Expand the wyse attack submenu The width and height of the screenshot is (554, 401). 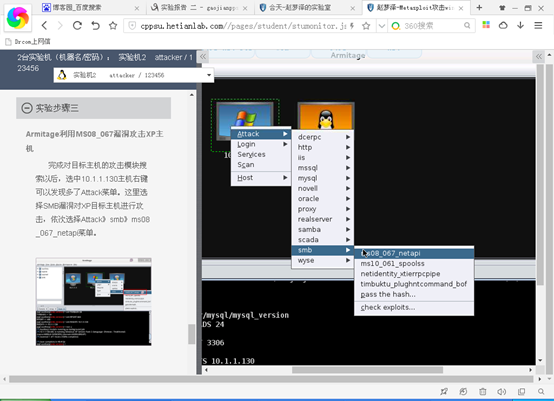pos(323,260)
